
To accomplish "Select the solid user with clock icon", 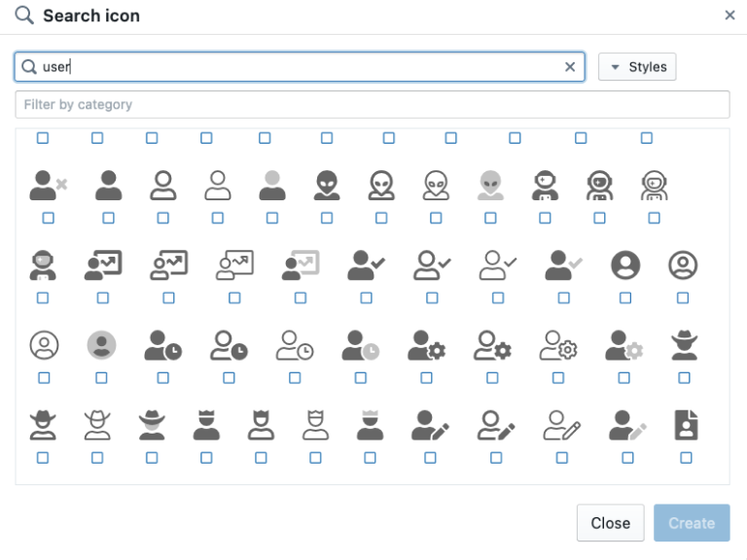I will (163, 345).
